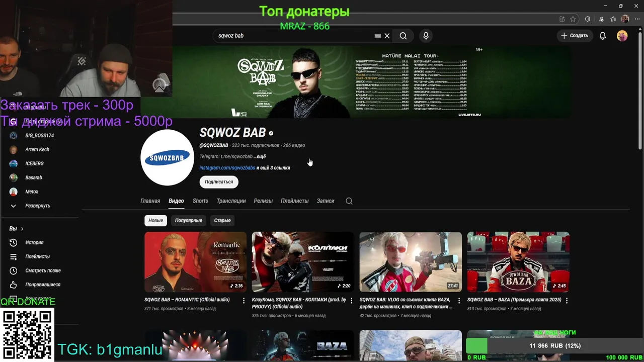The height and width of the screenshot is (362, 644).
Task: Expand channel description via ...ещё
Action: tap(260, 156)
